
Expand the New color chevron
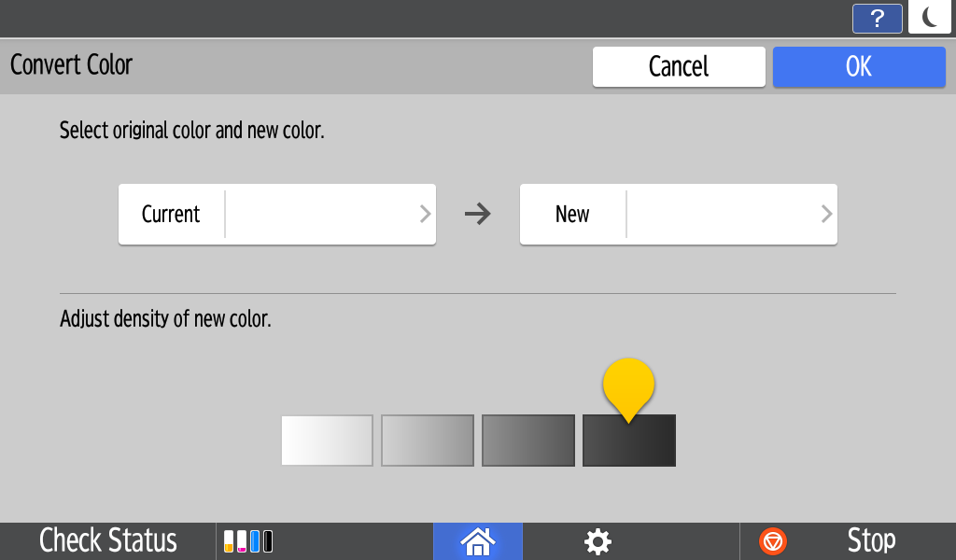[825, 215]
